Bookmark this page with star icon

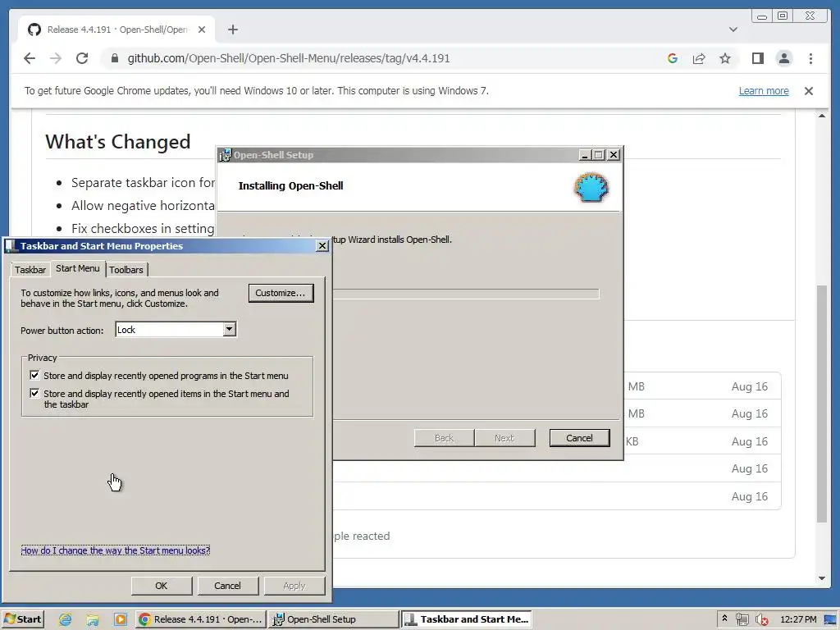pyautogui.click(x=725, y=58)
